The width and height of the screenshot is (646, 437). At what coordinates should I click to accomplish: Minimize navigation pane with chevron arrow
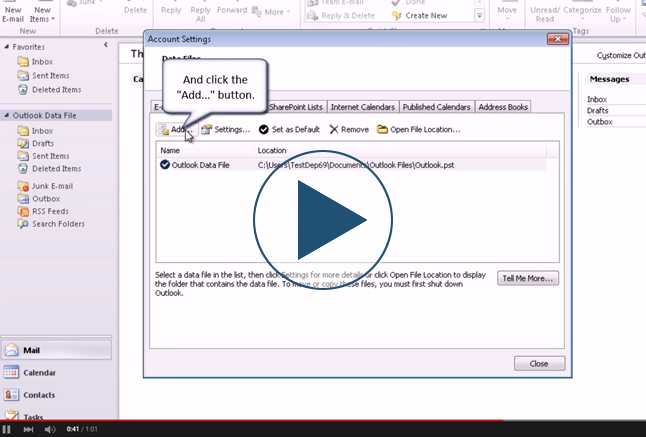click(x=106, y=44)
